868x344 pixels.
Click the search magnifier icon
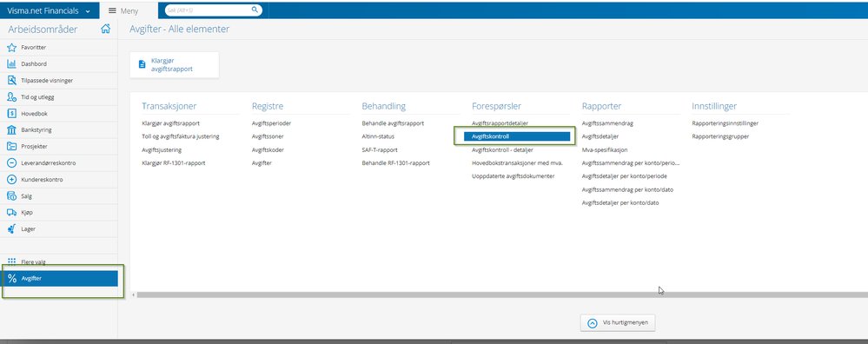click(255, 10)
